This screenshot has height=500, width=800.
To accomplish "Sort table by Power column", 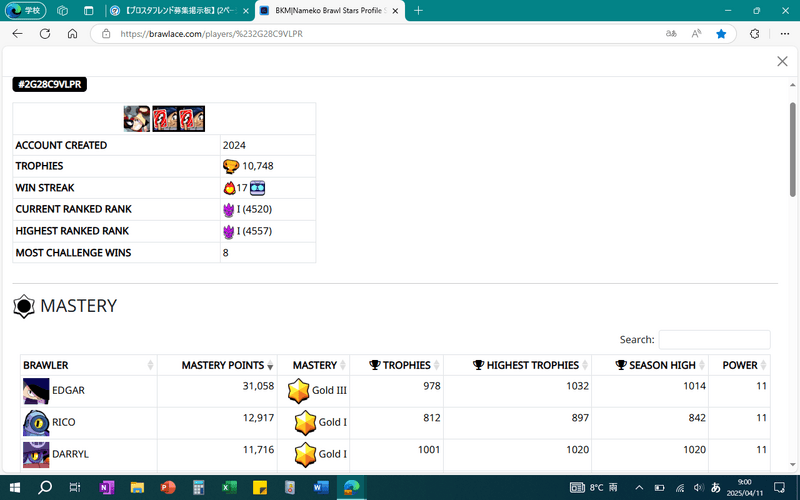I will (x=740, y=365).
